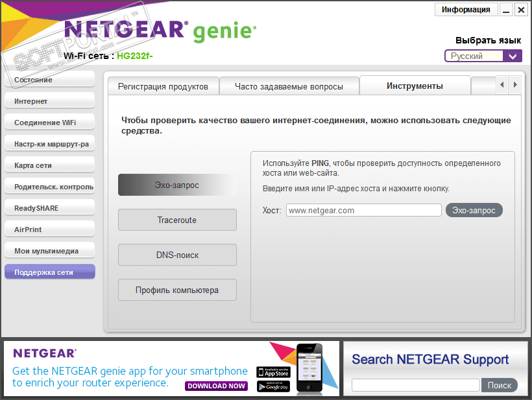Open the ReadySHARE section
Image resolution: width=532 pixels, height=400 pixels.
pyautogui.click(x=49, y=208)
